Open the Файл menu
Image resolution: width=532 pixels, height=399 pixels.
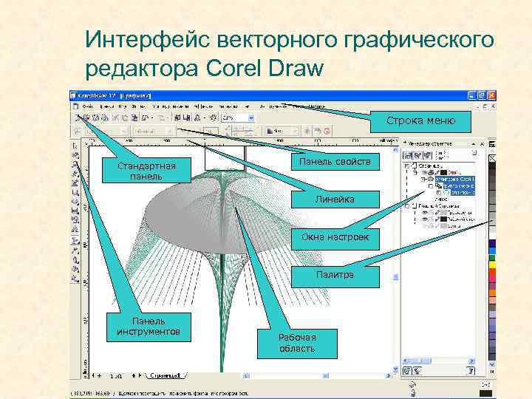88,106
